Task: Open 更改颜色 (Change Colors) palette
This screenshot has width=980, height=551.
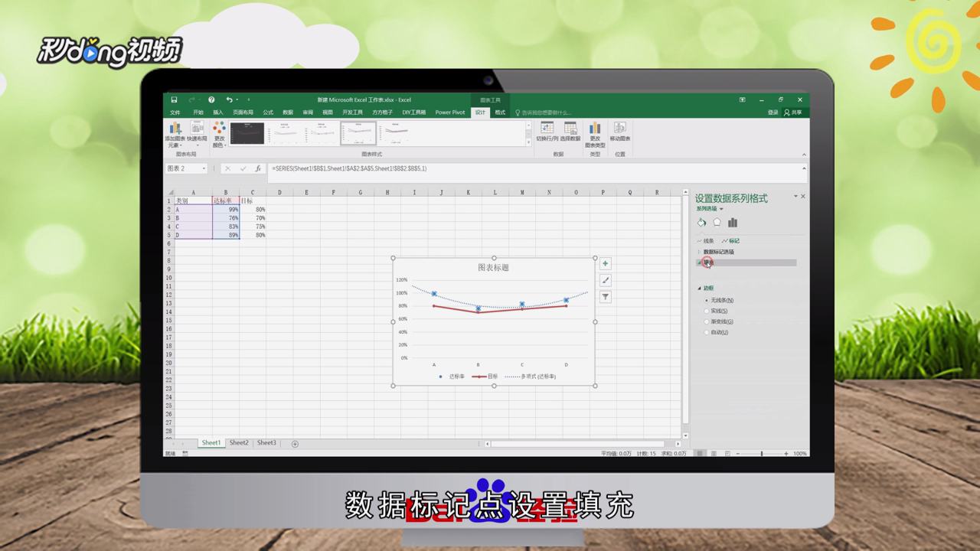Action: click(x=220, y=135)
